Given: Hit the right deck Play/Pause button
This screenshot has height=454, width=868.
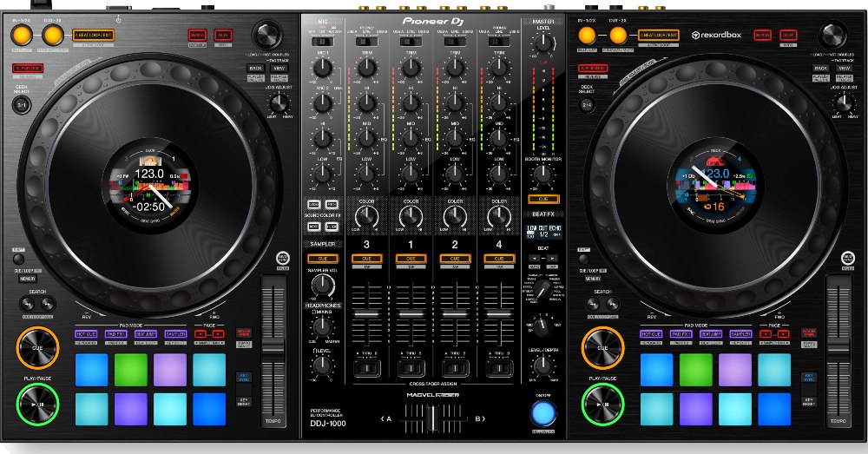Looking at the screenshot, I should click(x=603, y=405).
